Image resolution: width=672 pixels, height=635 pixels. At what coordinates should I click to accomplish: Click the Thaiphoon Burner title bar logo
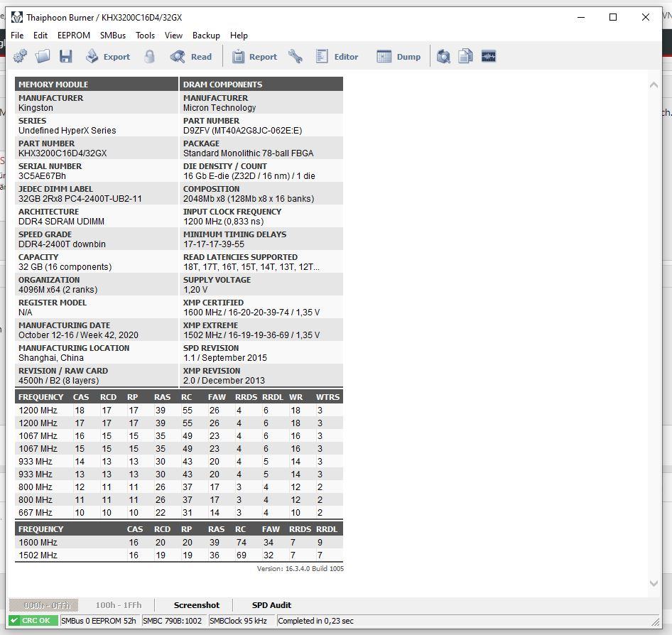pos(17,17)
